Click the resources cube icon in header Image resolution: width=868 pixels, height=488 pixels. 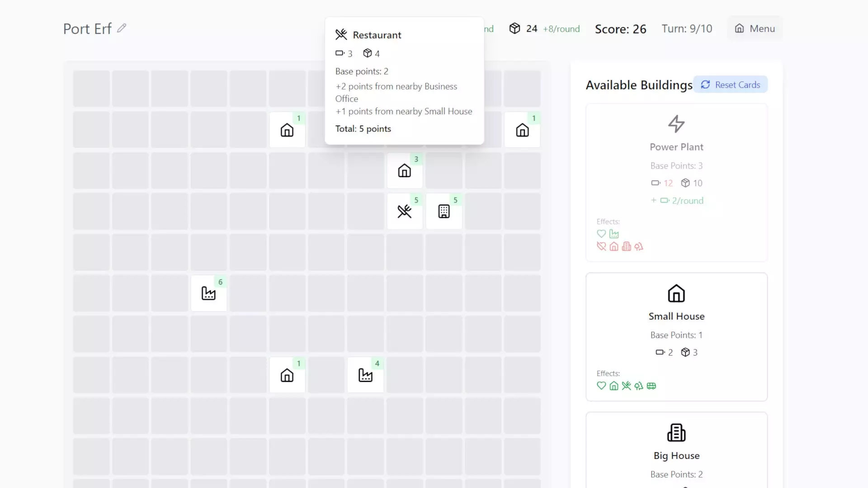514,28
